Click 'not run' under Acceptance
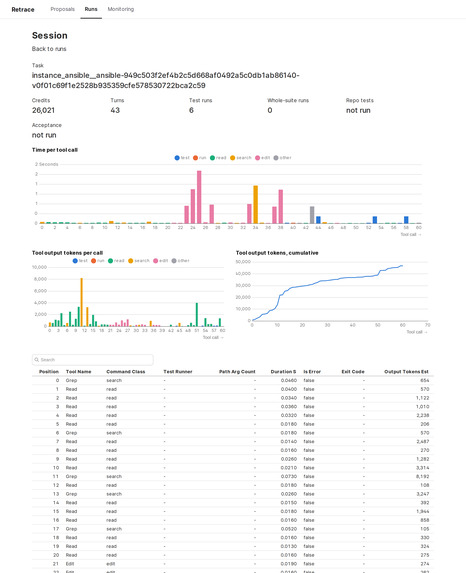 pos(44,135)
